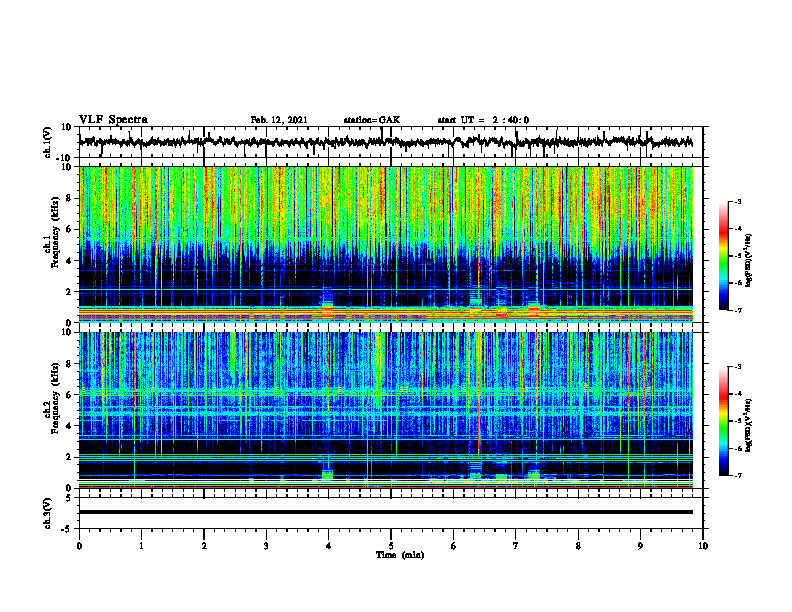
Task: Click time axis tick label "4"
Action: tap(329, 546)
